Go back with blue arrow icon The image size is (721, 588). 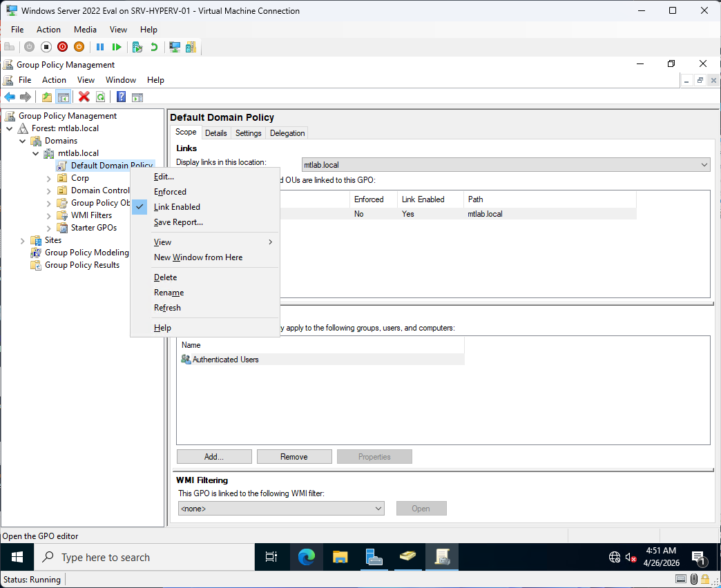click(x=10, y=97)
